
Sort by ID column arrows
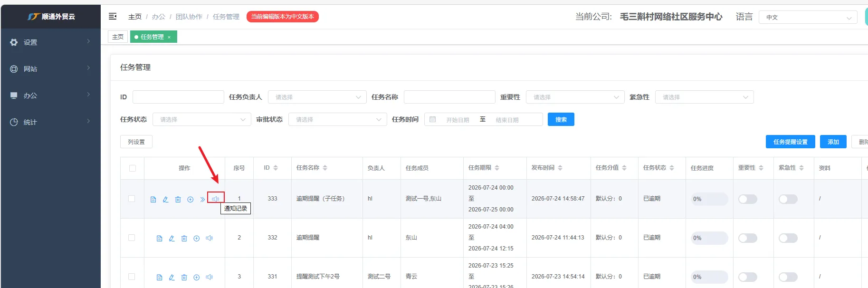click(276, 168)
